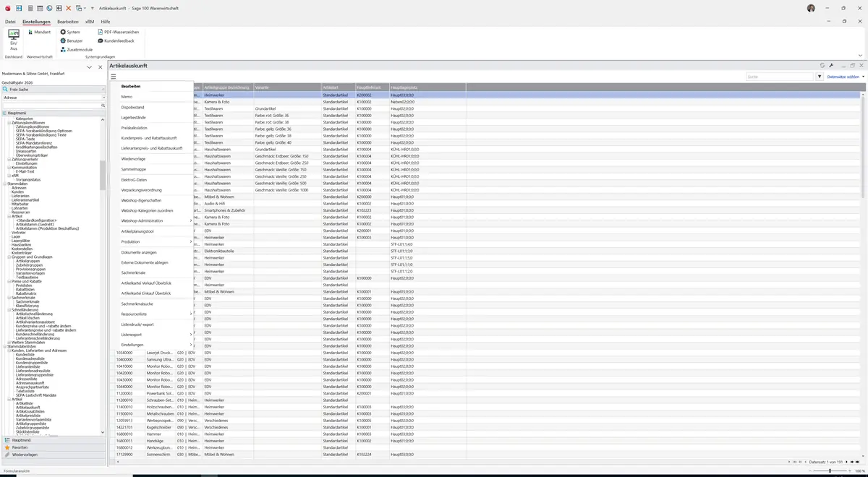The width and height of the screenshot is (868, 477).
Task: Open the xRM ribbon tab
Action: click(90, 22)
